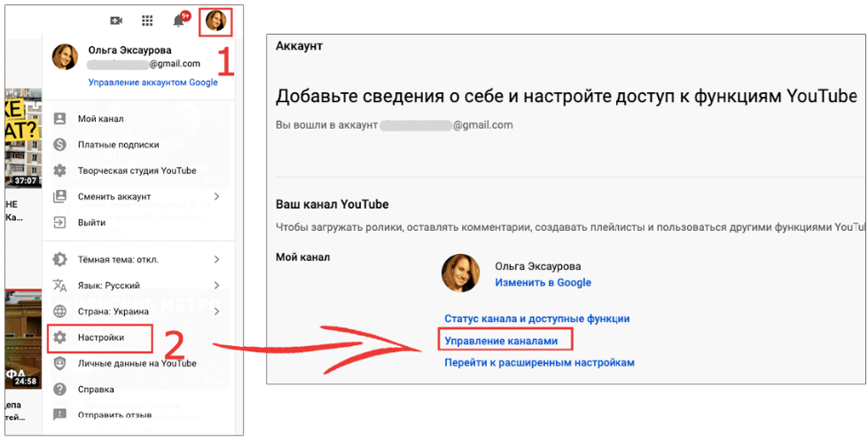Click the My channel person icon

pyautogui.click(x=59, y=119)
